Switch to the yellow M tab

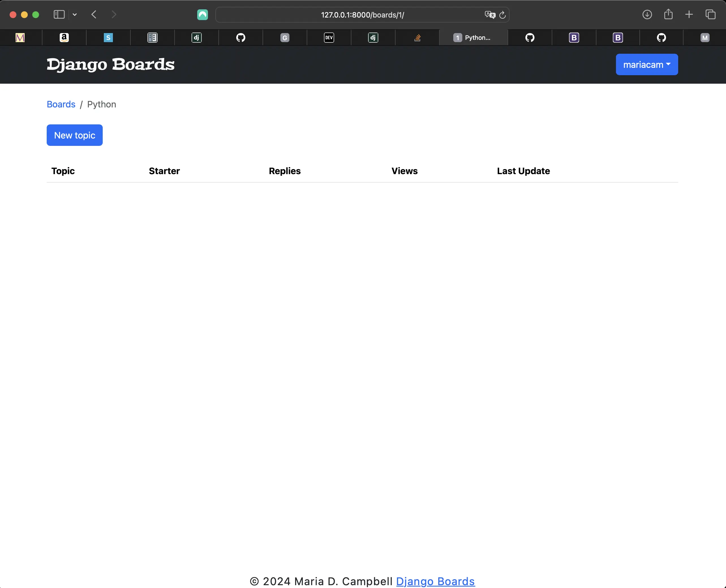coord(20,38)
